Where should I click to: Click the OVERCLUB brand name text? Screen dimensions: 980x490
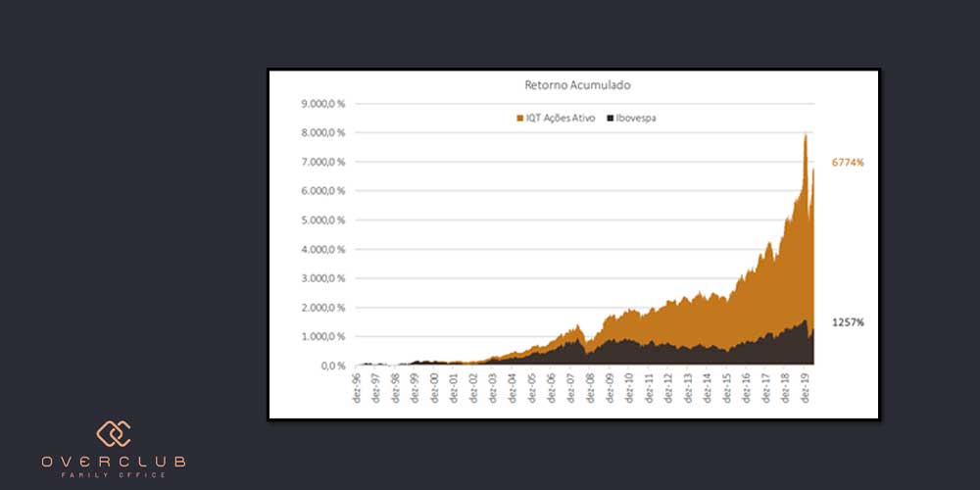(114, 461)
